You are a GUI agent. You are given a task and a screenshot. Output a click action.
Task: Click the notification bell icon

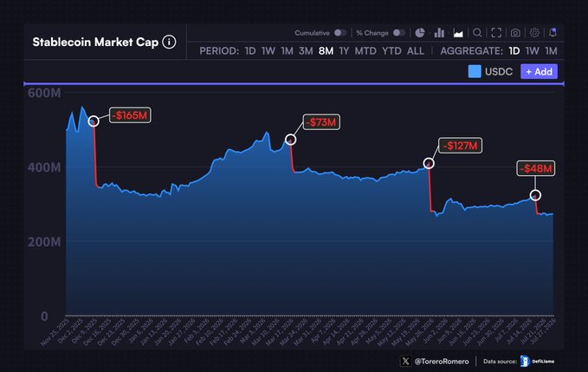click(552, 33)
